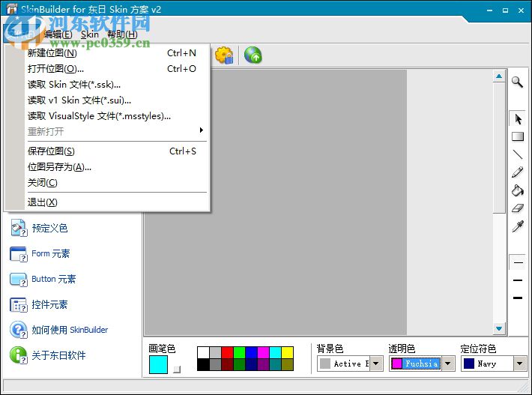
Task: Click the Form 元素 window icon
Action: pos(18,254)
